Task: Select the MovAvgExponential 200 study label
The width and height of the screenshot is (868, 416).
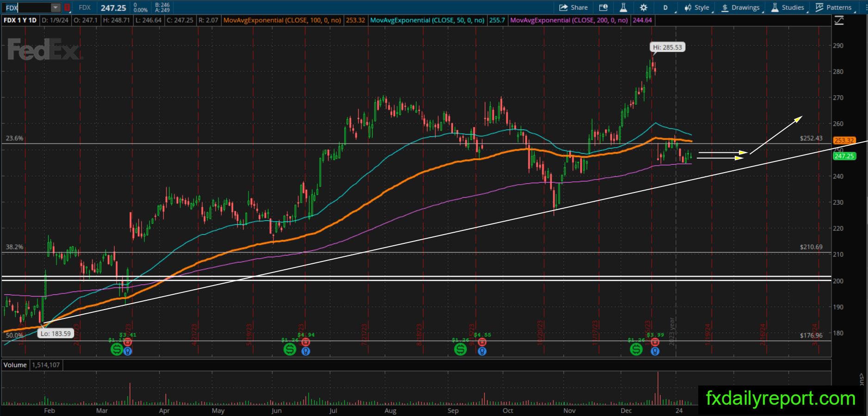Action: [569, 20]
